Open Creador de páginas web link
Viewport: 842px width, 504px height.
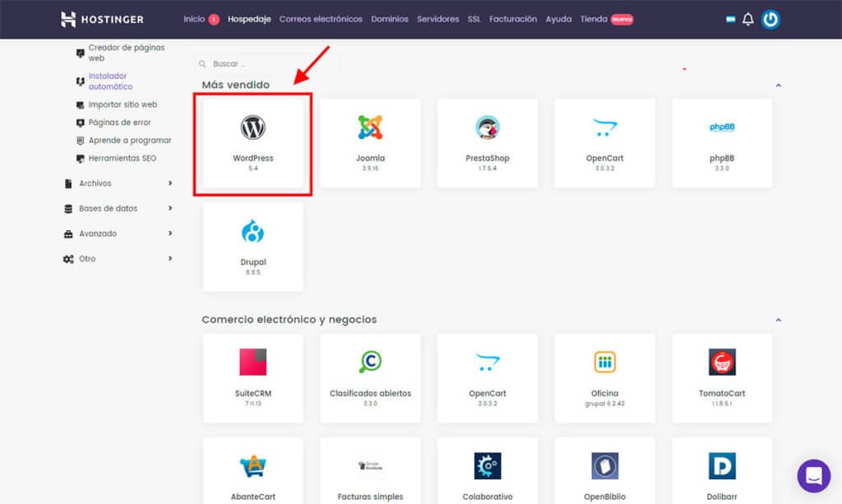click(x=126, y=53)
